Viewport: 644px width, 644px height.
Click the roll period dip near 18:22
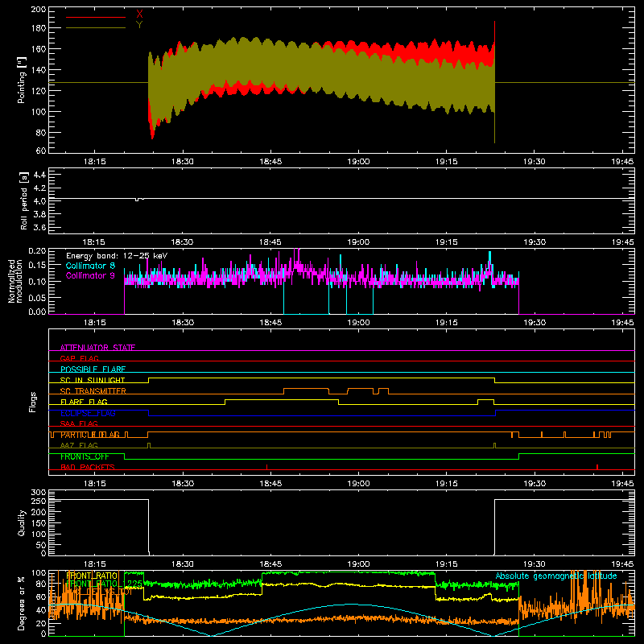click(x=138, y=200)
